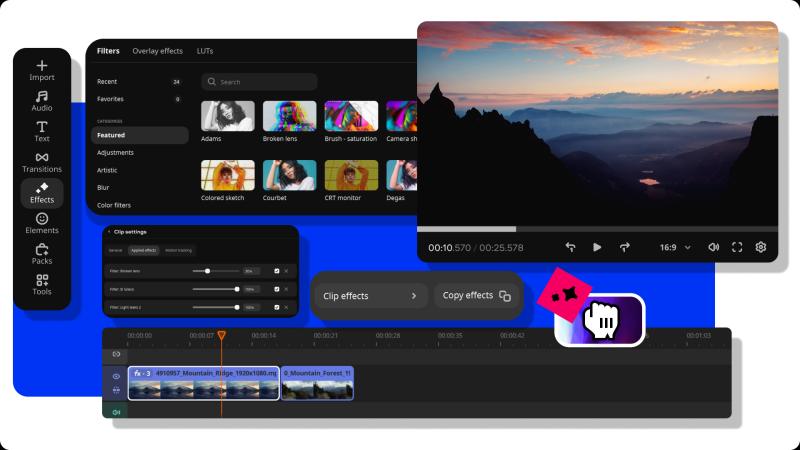The height and width of the screenshot is (450, 800).
Task: Click the back arrow beside Clip settings
Action: [x=109, y=232]
